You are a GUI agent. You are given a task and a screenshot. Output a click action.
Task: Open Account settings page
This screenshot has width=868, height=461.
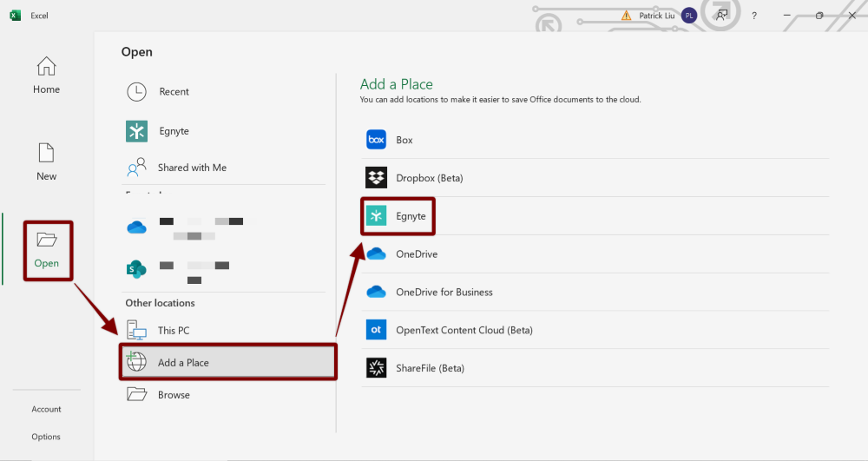click(47, 409)
